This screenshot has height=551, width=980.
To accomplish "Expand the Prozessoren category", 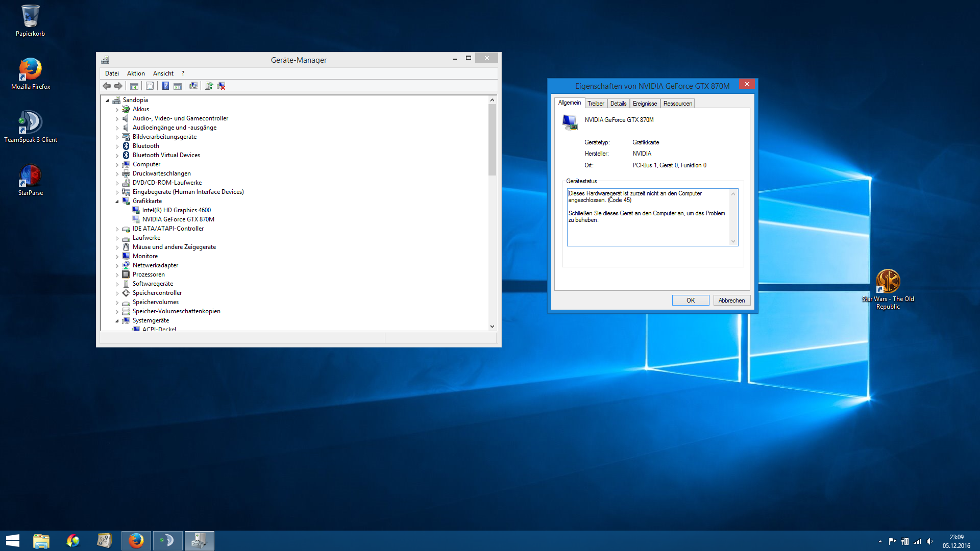I will (x=117, y=275).
